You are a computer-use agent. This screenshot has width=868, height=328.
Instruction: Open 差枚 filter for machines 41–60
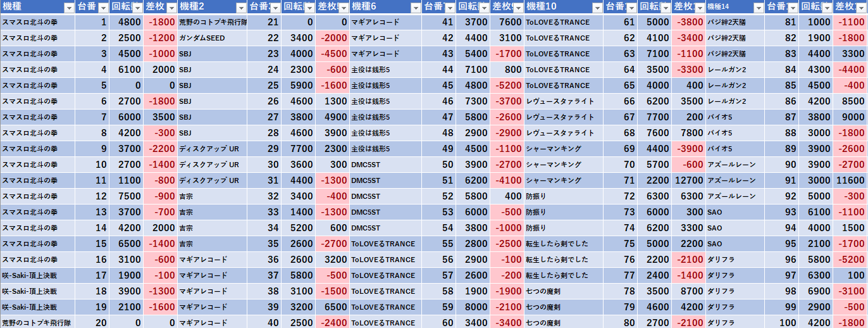point(517,8)
